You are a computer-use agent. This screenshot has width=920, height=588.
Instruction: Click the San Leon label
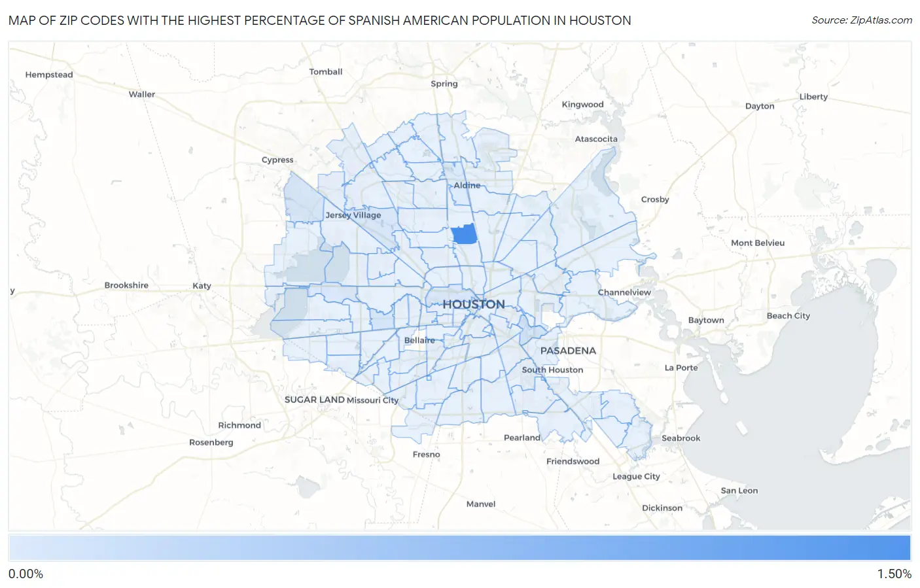click(739, 491)
